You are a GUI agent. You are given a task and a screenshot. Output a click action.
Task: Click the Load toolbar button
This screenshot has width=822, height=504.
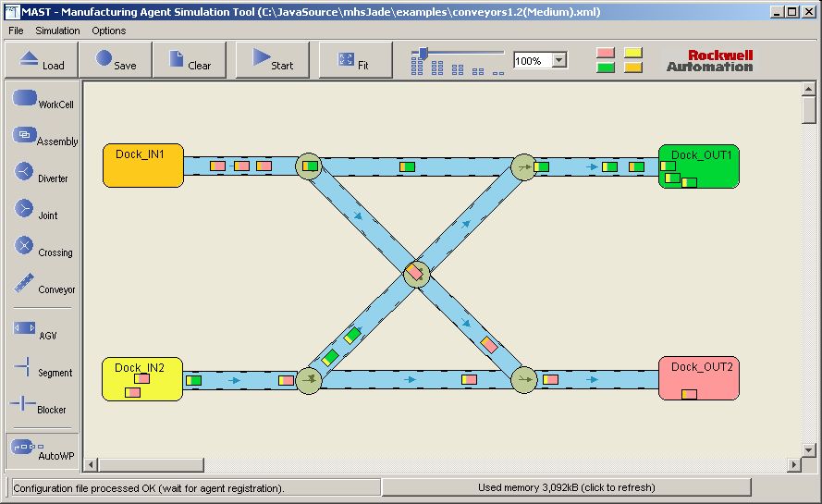[42, 60]
